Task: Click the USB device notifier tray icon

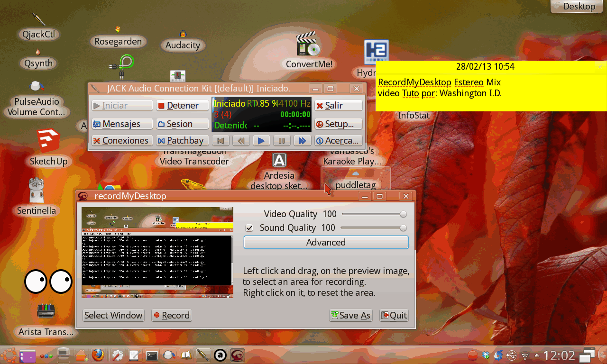Action: [x=511, y=355]
